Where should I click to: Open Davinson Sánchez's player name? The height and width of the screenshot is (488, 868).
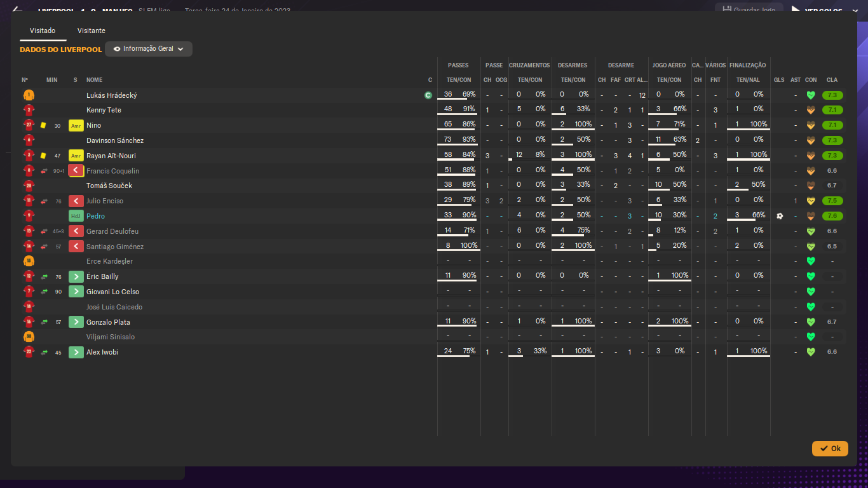(x=115, y=140)
